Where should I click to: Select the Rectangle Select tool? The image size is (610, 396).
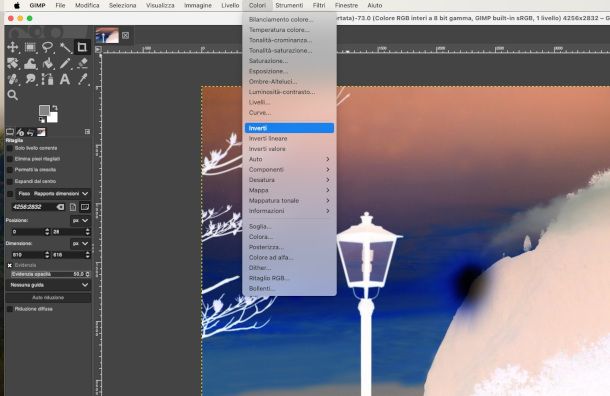point(30,47)
